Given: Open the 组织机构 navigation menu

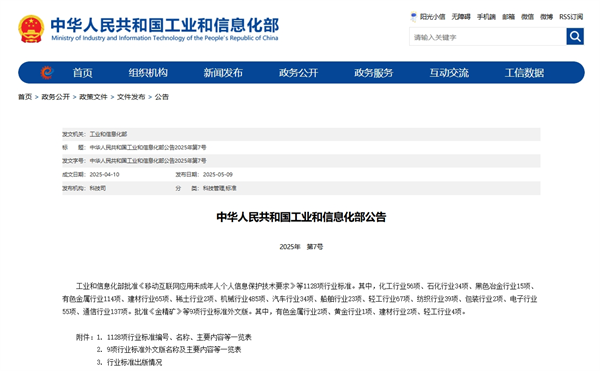Looking at the screenshot, I should tap(148, 73).
